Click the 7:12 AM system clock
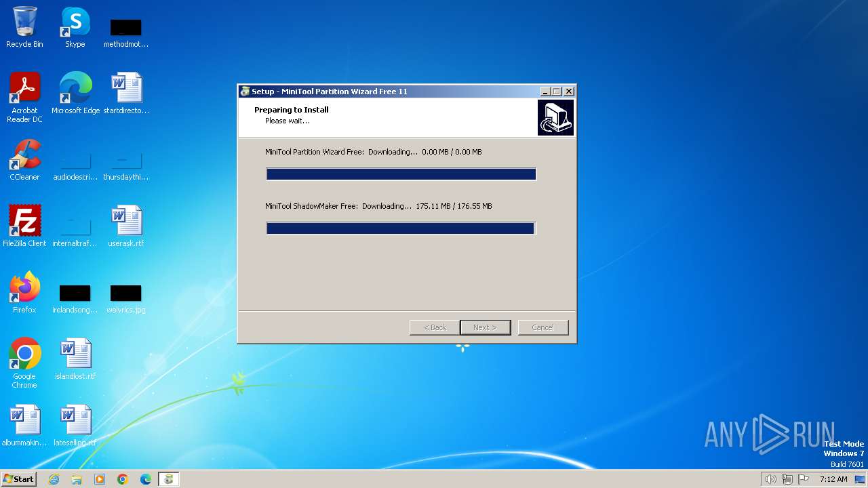Viewport: 868px width, 488px height. click(833, 479)
